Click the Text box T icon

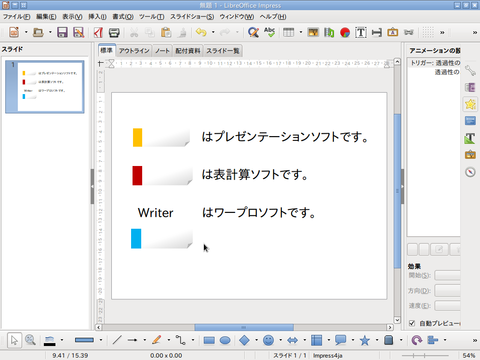coord(361,32)
